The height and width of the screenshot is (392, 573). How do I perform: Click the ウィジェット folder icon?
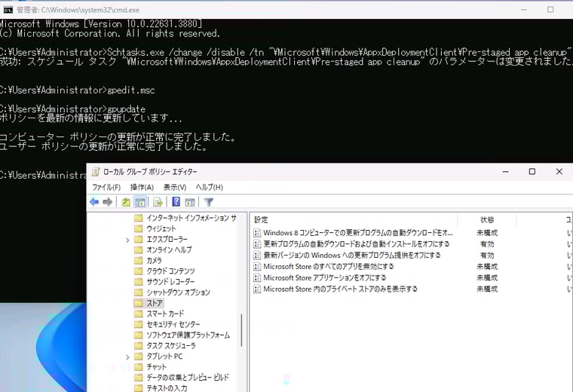[139, 228]
